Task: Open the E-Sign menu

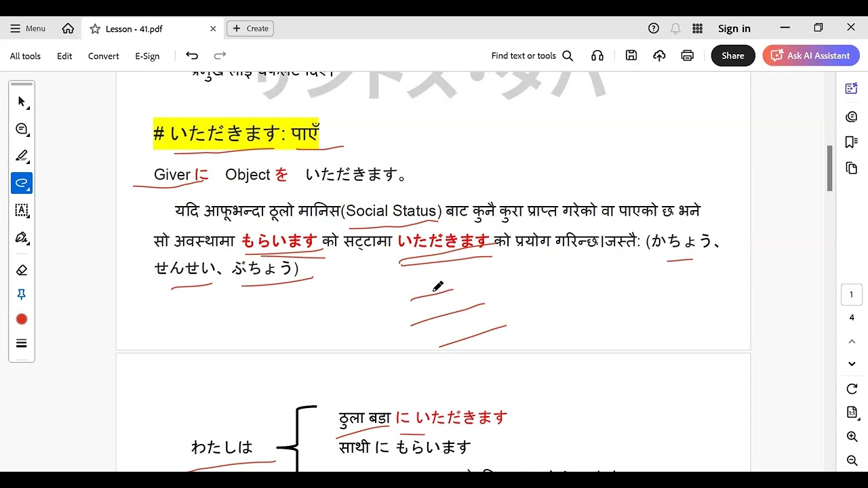Action: (x=147, y=56)
